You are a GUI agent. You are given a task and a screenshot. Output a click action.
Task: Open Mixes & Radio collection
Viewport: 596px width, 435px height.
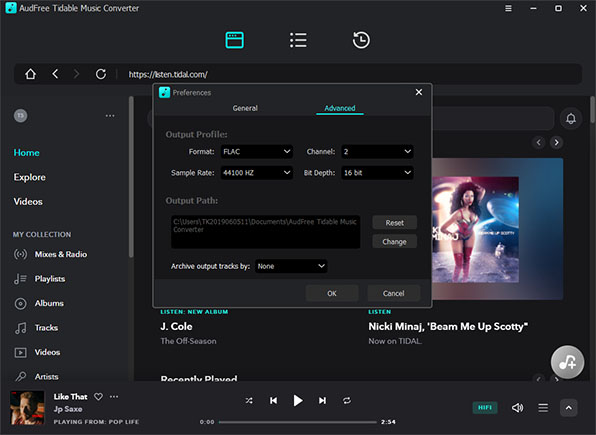(51, 254)
